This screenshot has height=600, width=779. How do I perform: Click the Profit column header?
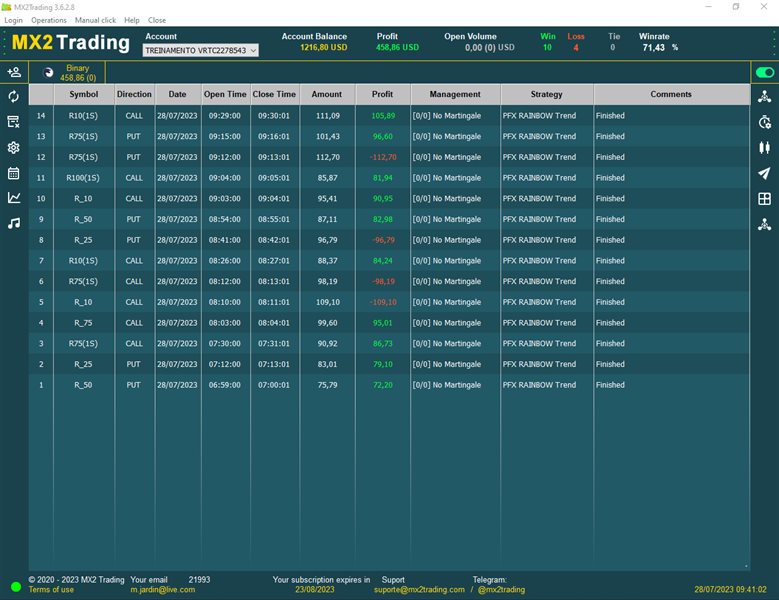point(382,94)
